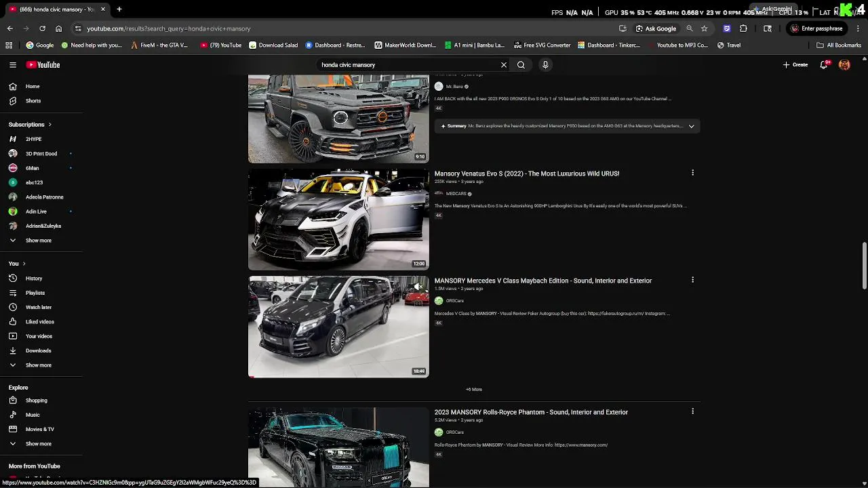Click the search magnifier button
868x488 pixels.
(x=521, y=64)
